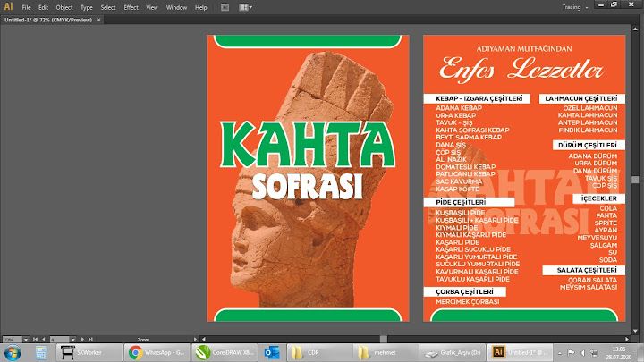Select the Enfes Lezzetler script heading
Viewport: 644px width, 362px height.
(x=521, y=69)
